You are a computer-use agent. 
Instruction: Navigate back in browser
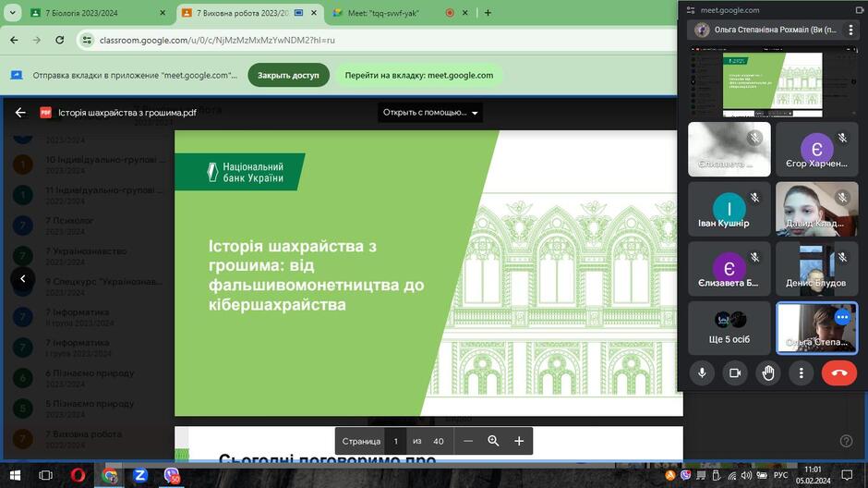pos(15,40)
